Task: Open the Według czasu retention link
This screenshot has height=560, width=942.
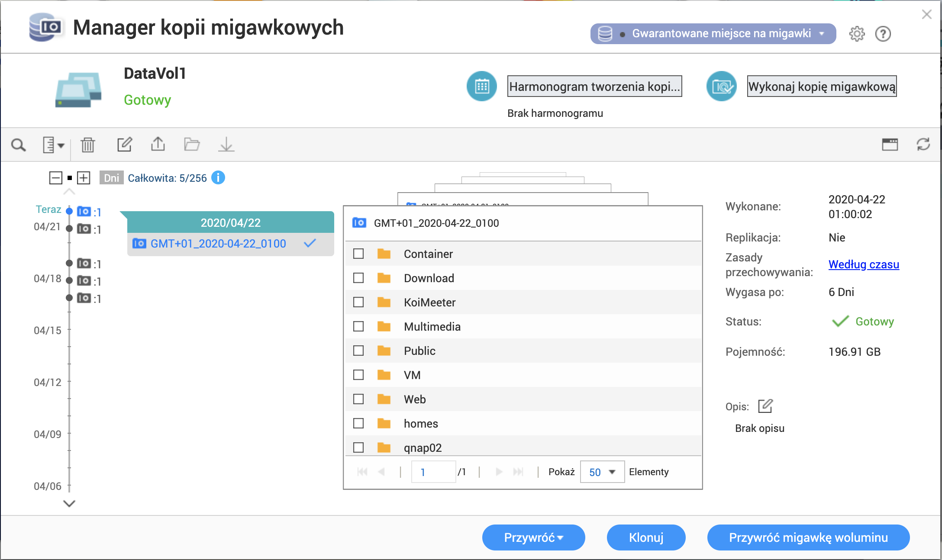Action: click(863, 264)
